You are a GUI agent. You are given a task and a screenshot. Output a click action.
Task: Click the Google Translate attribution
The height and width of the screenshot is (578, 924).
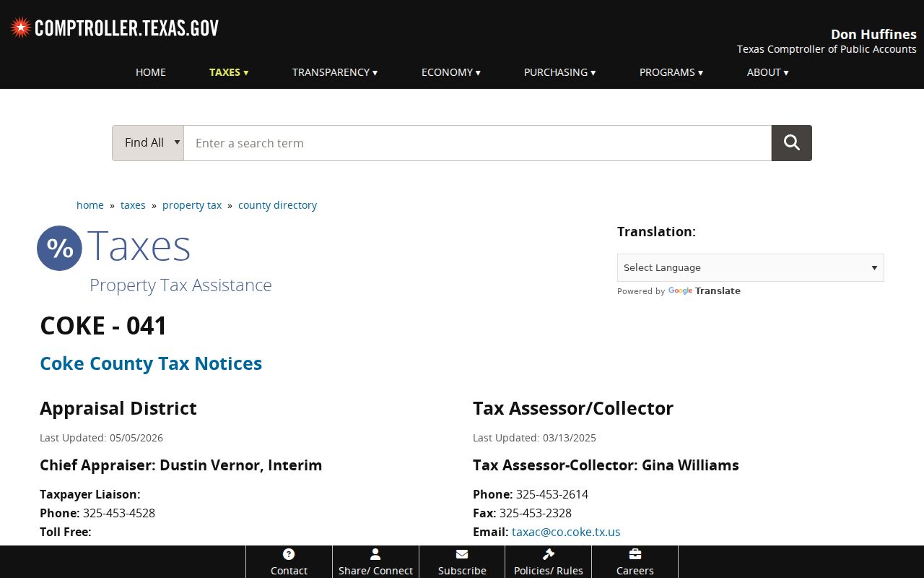click(679, 291)
